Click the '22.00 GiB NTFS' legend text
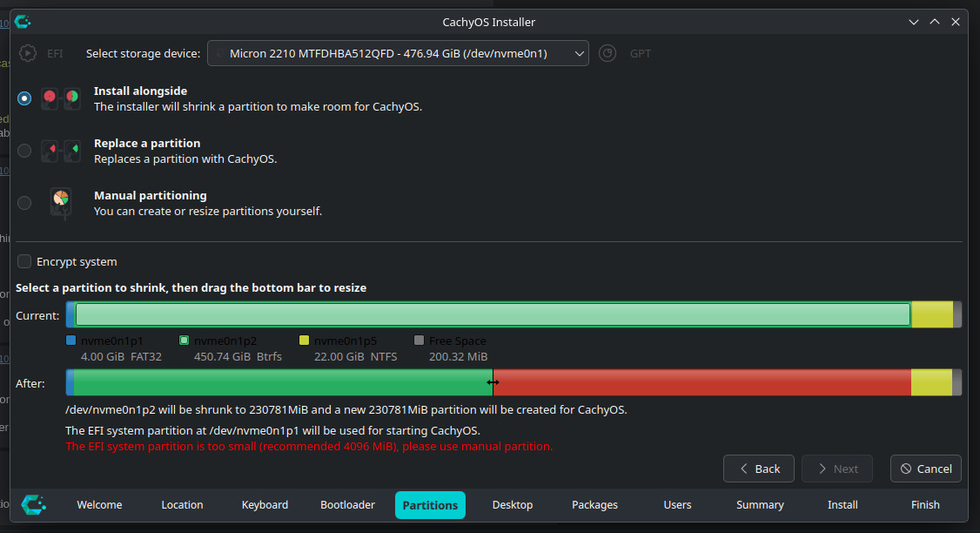This screenshot has width=980, height=533. coord(355,356)
